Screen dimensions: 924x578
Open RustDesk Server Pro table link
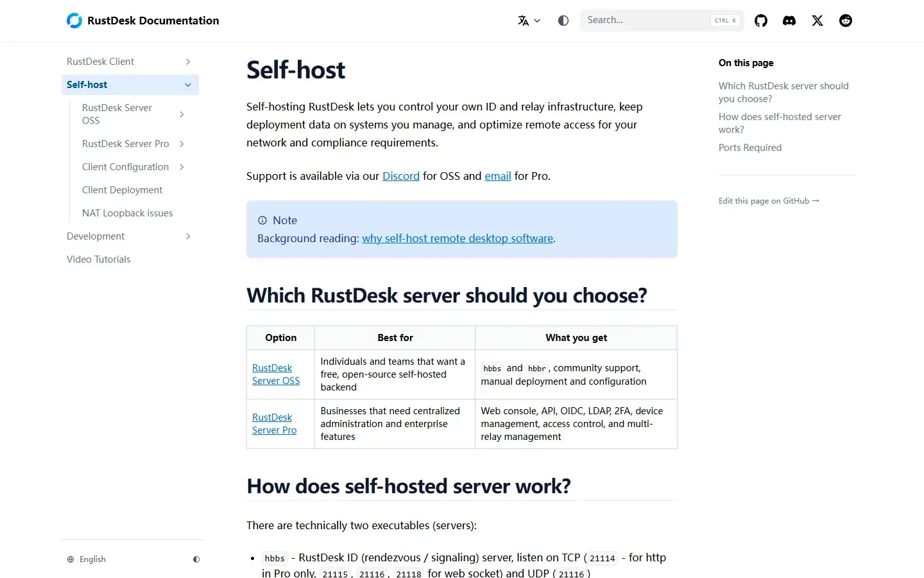pyautogui.click(x=274, y=424)
